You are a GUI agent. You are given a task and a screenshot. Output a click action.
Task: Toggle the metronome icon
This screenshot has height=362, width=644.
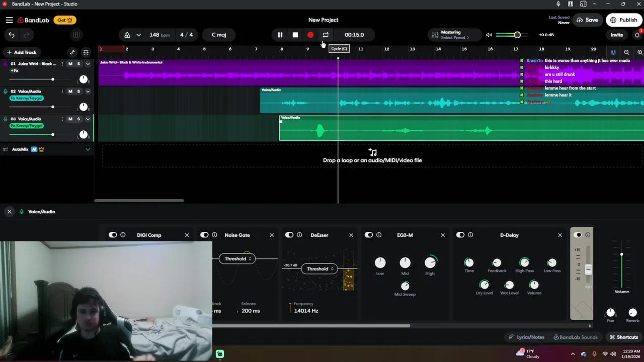(x=127, y=35)
